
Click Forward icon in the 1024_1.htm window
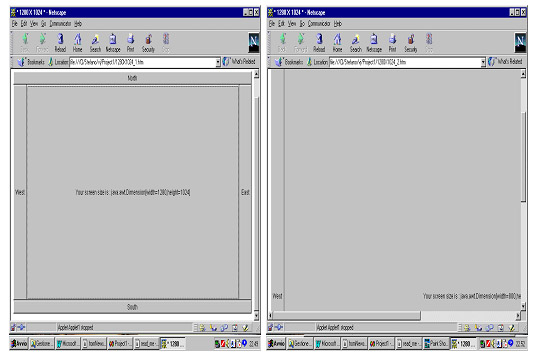42,42
